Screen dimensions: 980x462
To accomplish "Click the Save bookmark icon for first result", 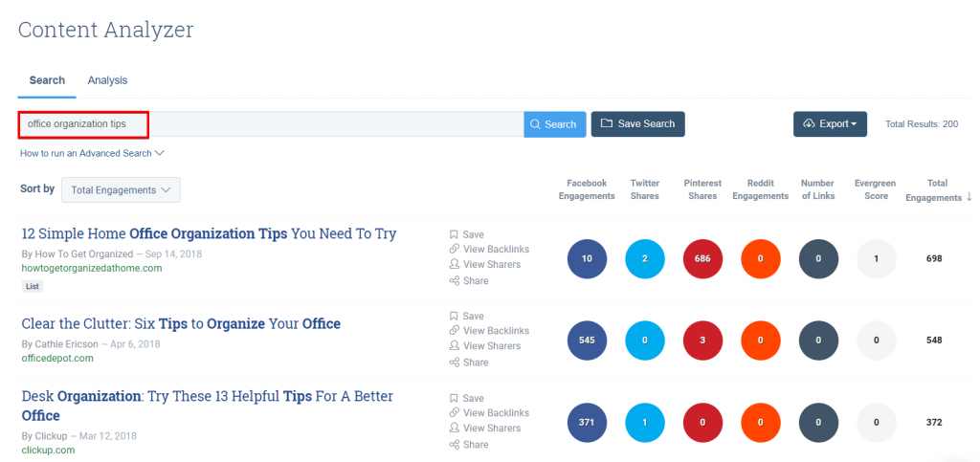I will 455,234.
